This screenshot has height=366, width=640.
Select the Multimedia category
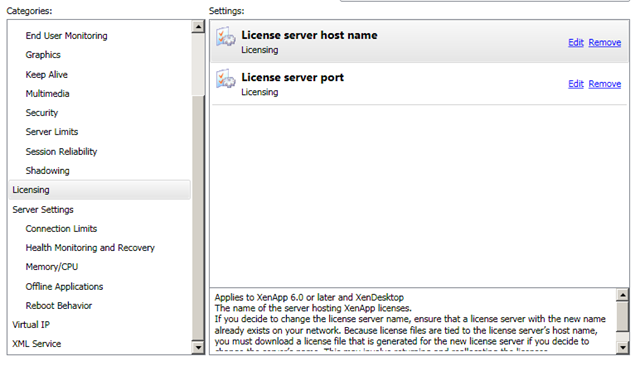[47, 94]
